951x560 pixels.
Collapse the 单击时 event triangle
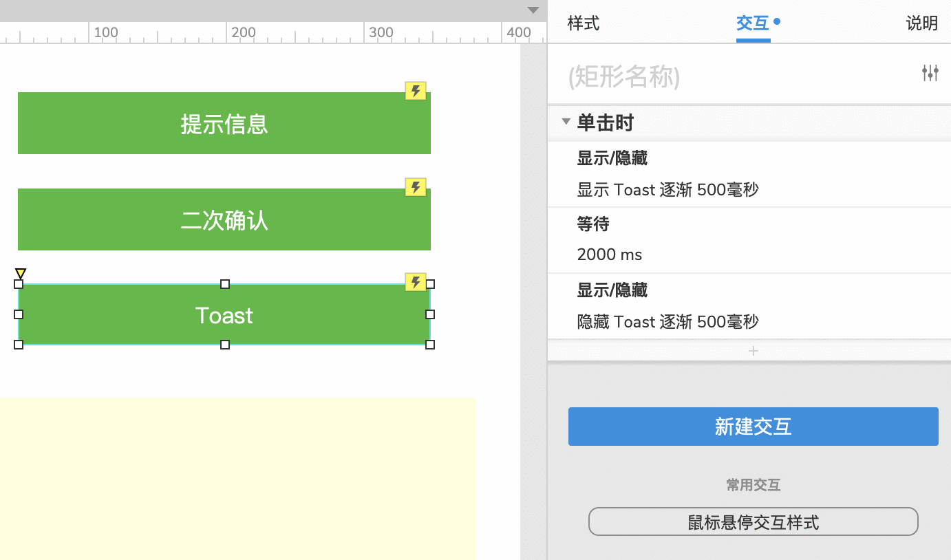566,122
